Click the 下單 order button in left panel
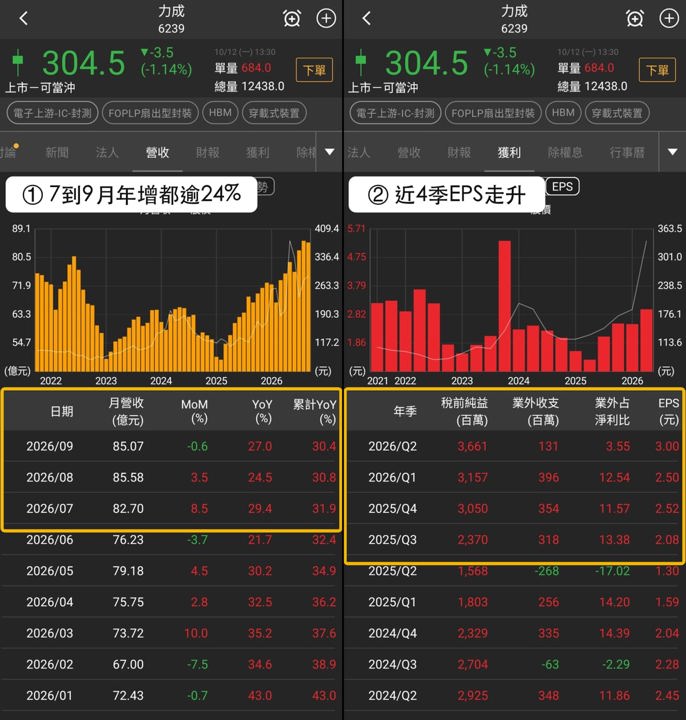This screenshot has width=686, height=720. (x=314, y=70)
